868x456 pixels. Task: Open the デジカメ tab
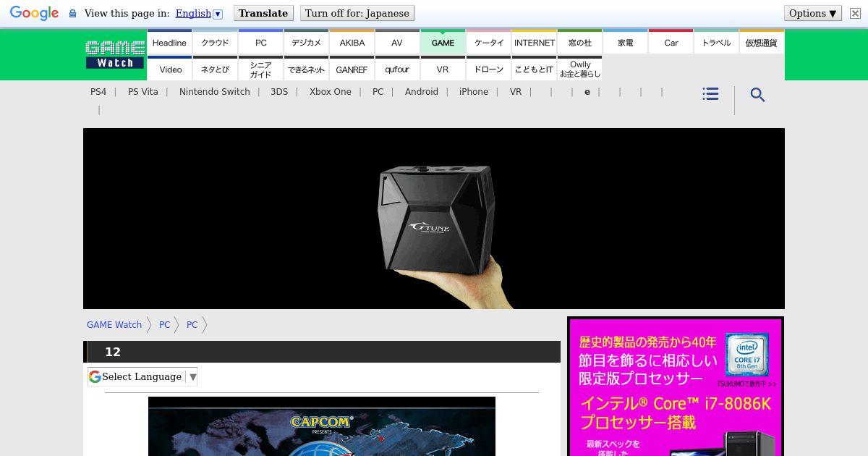306,43
